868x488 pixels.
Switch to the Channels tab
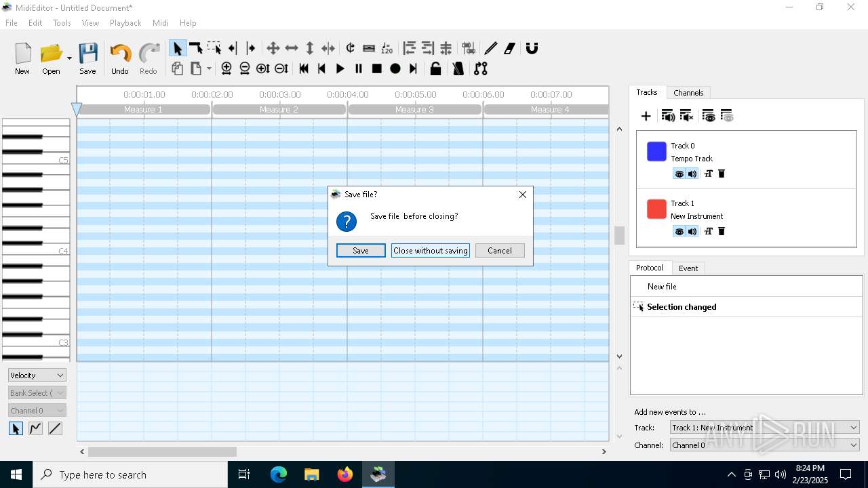688,93
